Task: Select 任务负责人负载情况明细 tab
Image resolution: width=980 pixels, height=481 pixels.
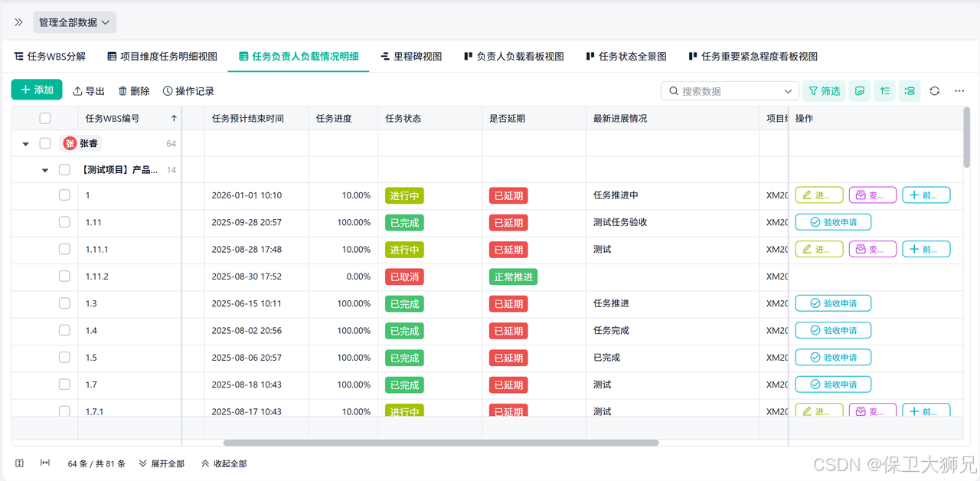Action: point(299,57)
